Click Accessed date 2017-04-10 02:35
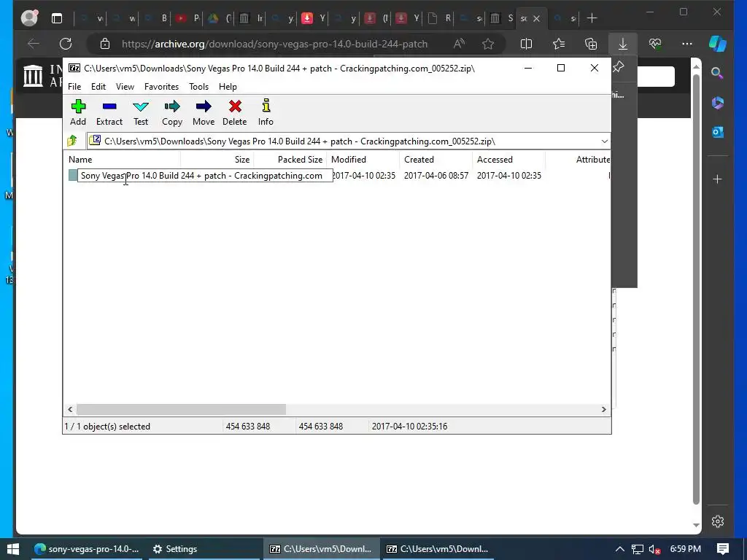The height and width of the screenshot is (560, 747). [x=508, y=176]
